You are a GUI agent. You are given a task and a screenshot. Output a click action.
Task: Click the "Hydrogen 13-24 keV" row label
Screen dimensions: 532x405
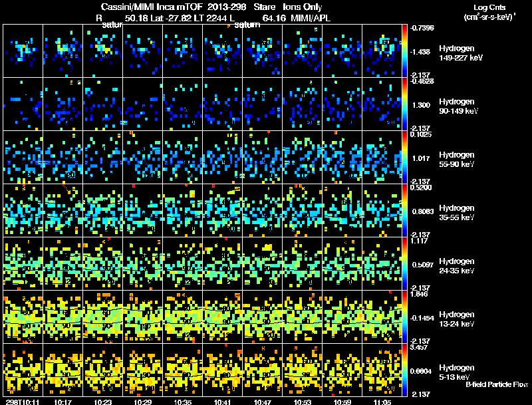point(457,319)
